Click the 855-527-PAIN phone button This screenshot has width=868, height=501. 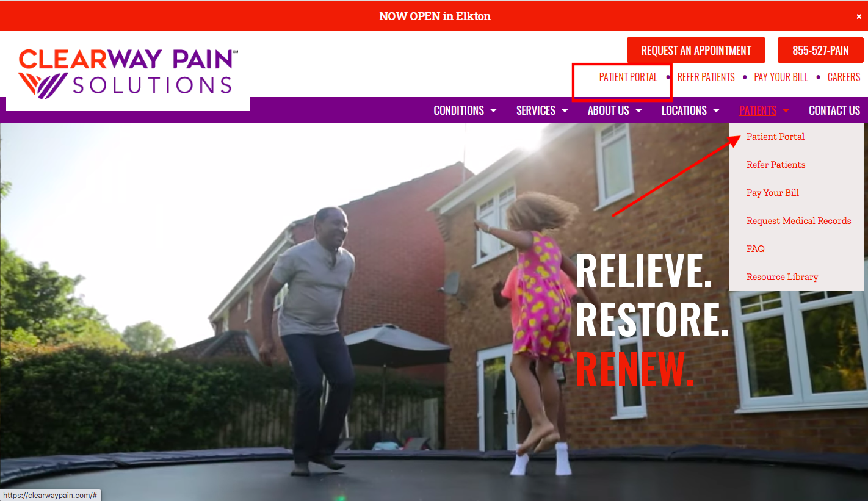[820, 50]
